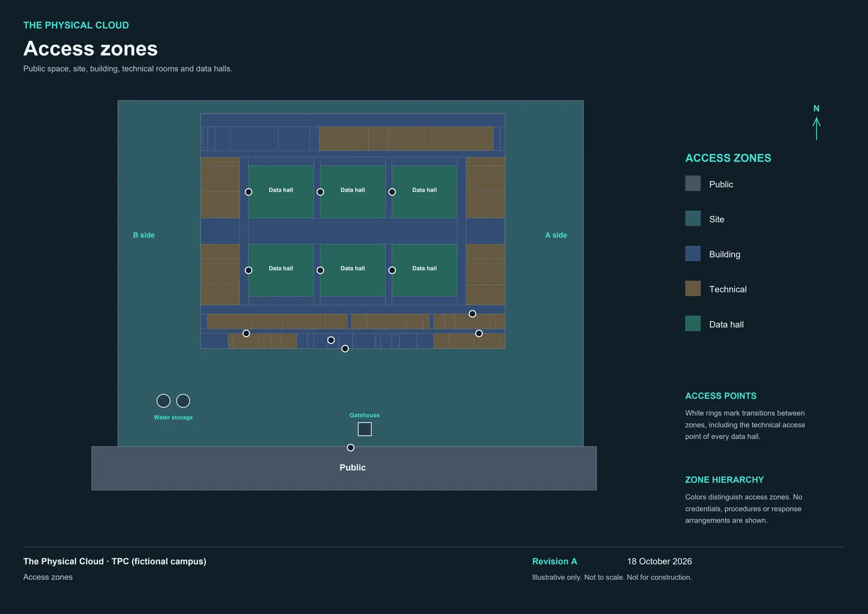Select the access ring between Public and Site zones
This screenshot has width=868, height=614.
click(350, 448)
